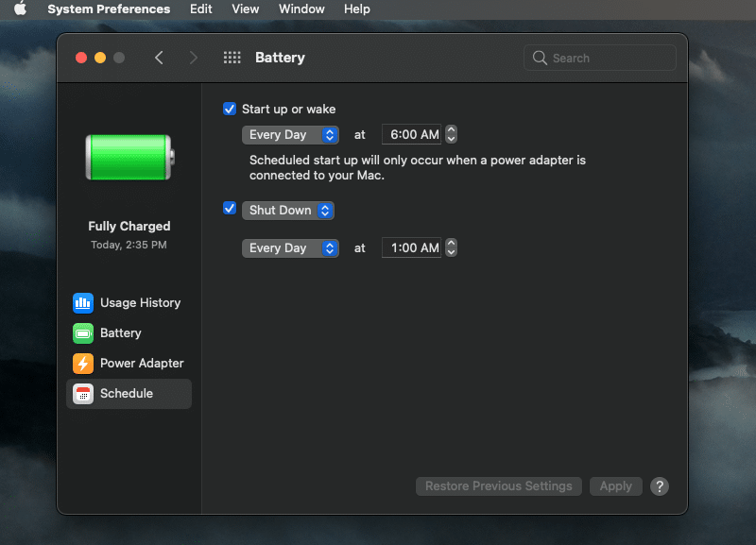
Task: Click the Apply button
Action: tap(615, 486)
